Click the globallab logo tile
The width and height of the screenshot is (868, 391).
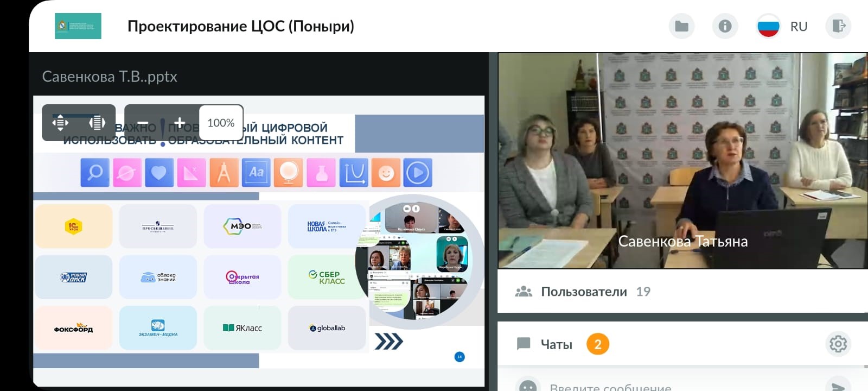(327, 328)
